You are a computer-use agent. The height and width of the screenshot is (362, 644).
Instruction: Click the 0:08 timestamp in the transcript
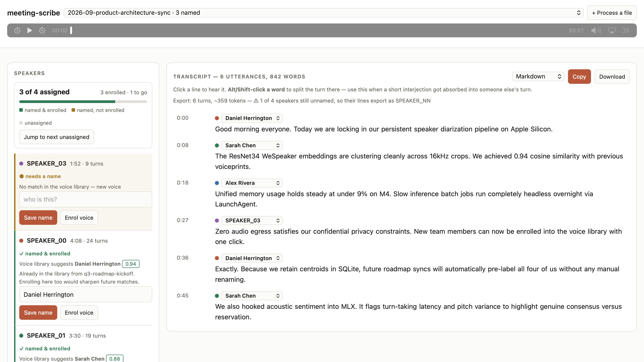pos(182,145)
